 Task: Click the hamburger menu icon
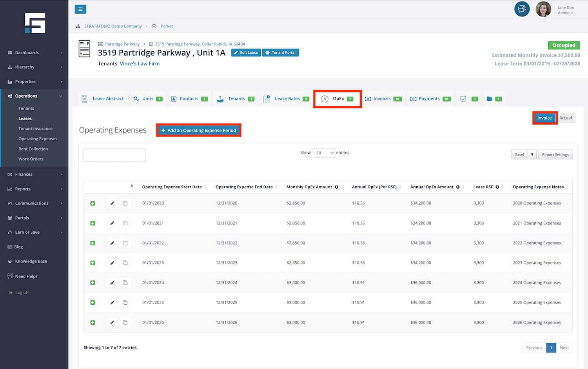(x=80, y=9)
